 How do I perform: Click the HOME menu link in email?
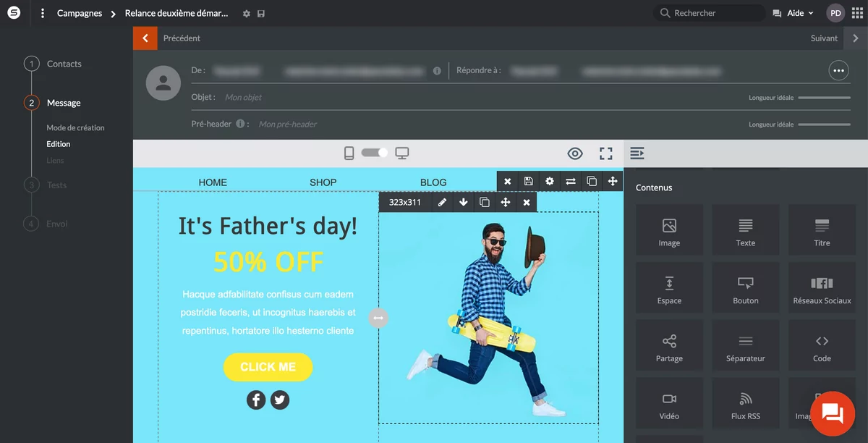click(213, 182)
